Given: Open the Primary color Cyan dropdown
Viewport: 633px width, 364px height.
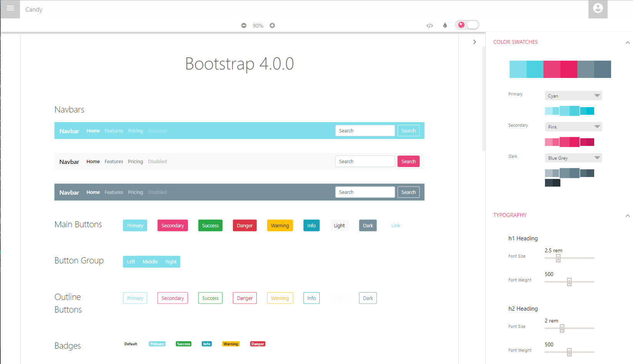Looking at the screenshot, I should (x=573, y=96).
